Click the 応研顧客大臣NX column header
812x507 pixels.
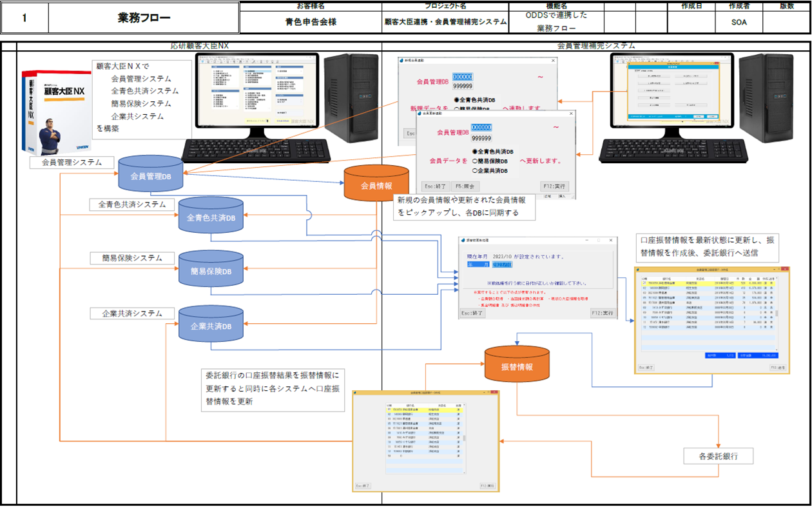(198, 46)
